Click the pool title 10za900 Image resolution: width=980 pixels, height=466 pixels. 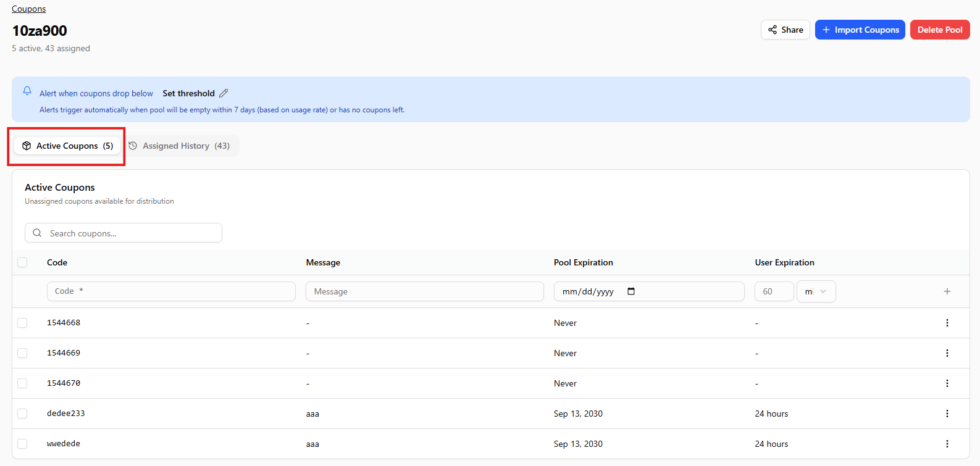pyautogui.click(x=40, y=31)
